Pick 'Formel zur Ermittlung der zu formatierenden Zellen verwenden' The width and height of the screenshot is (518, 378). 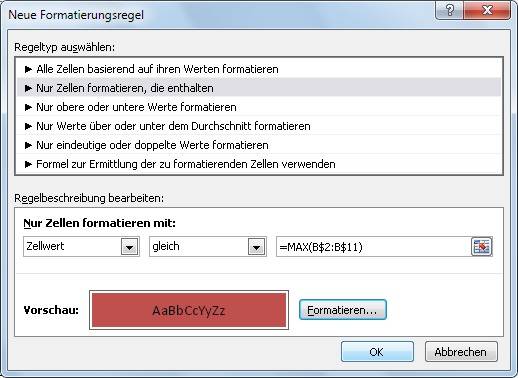(259, 164)
